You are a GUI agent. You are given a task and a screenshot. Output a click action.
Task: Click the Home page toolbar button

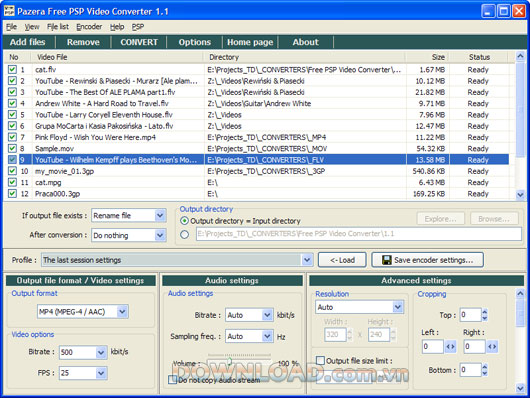pos(250,42)
